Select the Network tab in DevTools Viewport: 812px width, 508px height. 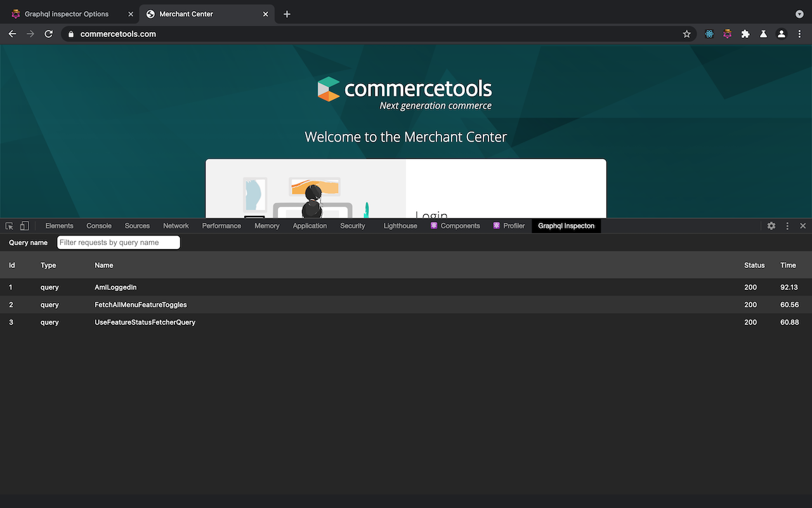coord(175,225)
